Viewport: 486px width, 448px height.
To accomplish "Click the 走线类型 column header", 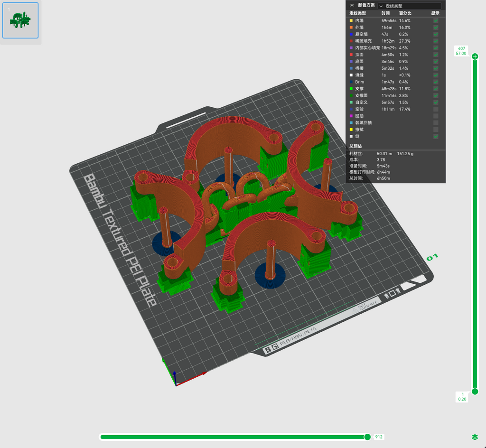I will click(358, 13).
